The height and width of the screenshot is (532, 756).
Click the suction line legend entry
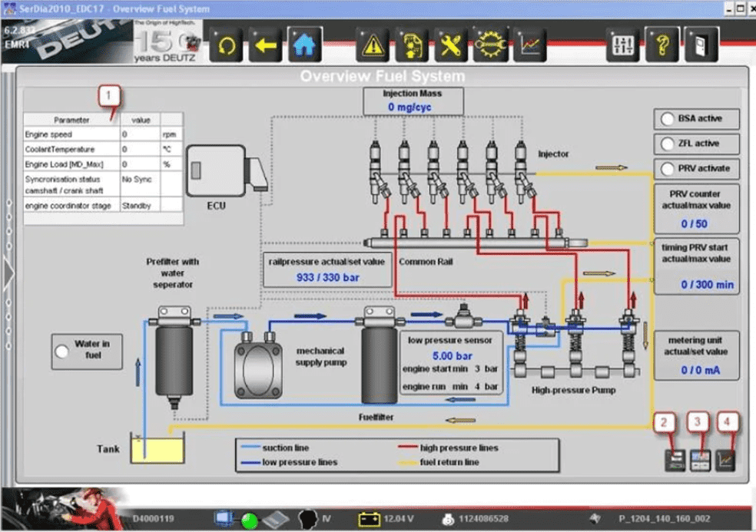click(274, 448)
